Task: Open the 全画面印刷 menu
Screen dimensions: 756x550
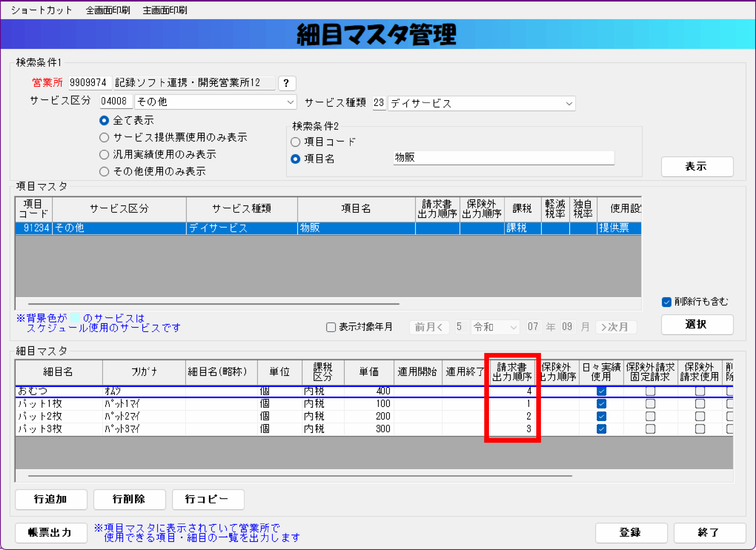Action: pos(108,10)
